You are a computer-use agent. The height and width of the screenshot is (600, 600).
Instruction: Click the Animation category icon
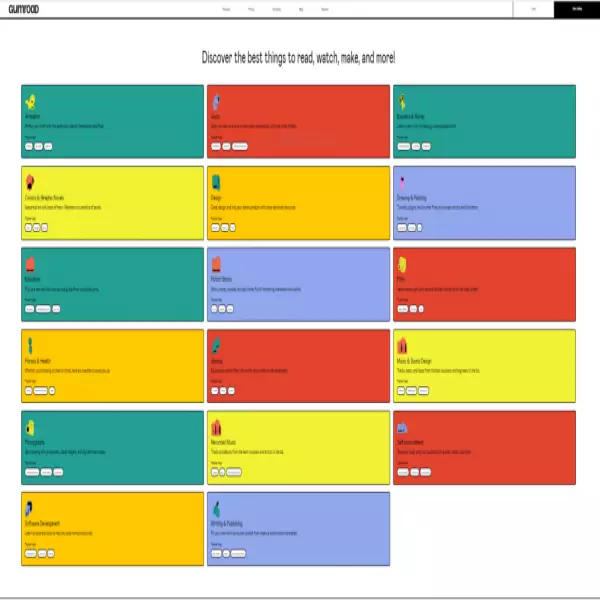tap(32, 101)
